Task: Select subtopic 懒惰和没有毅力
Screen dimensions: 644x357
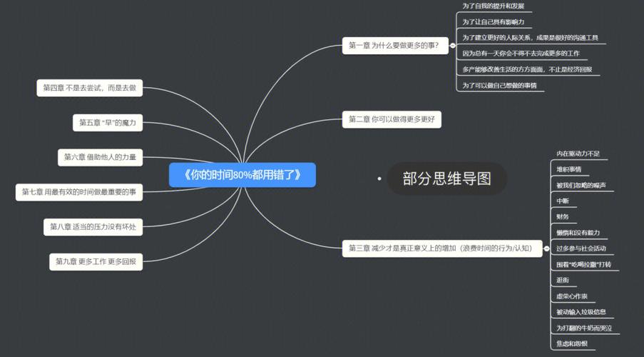Action: (x=578, y=232)
